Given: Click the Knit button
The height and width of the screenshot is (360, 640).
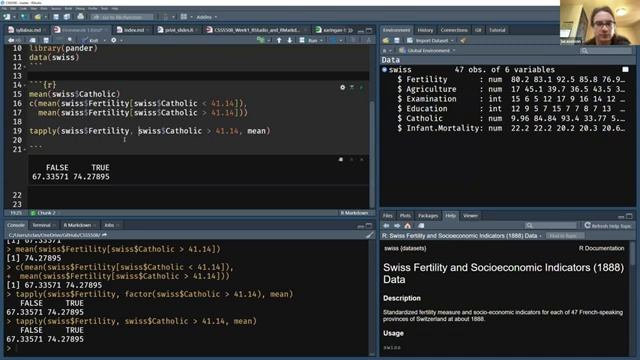Looking at the screenshot, I should pos(91,40).
